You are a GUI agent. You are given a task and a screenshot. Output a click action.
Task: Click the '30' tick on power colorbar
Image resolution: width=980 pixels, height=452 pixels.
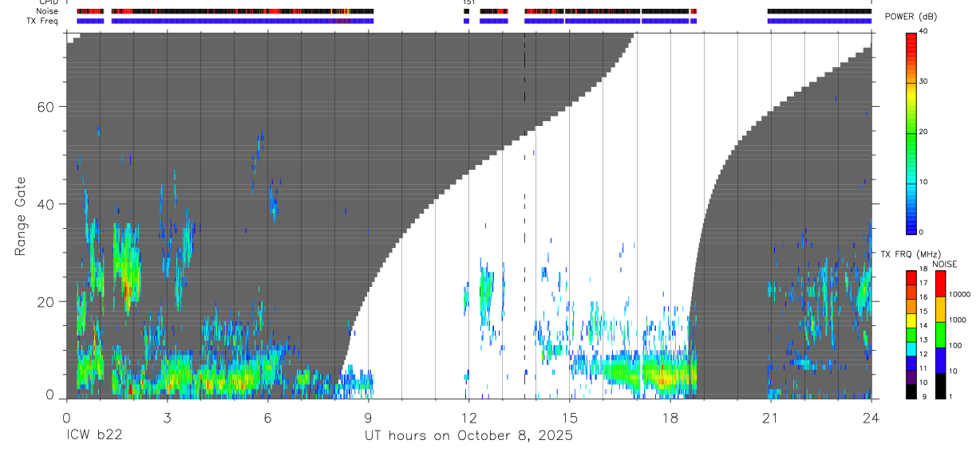pyautogui.click(x=924, y=82)
